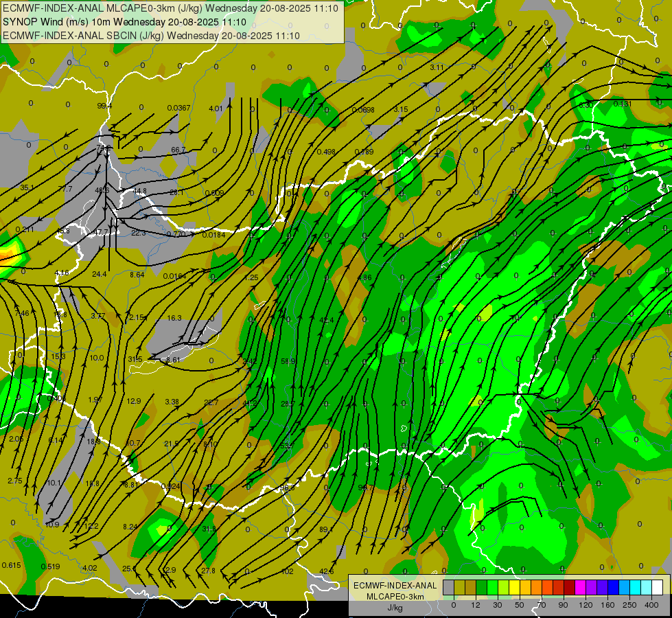Click the dark red legend swatch after 90

click(x=569, y=587)
